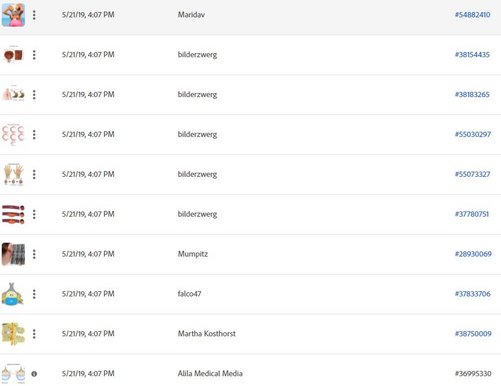Open asset link #54882410
This screenshot has height=386, width=501.
coord(472,15)
